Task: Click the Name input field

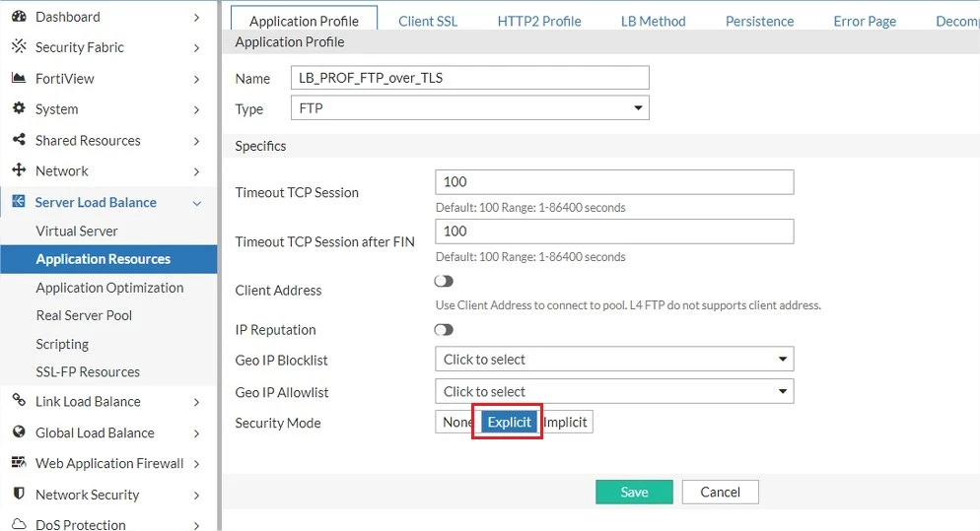Action: pyautogui.click(x=470, y=78)
